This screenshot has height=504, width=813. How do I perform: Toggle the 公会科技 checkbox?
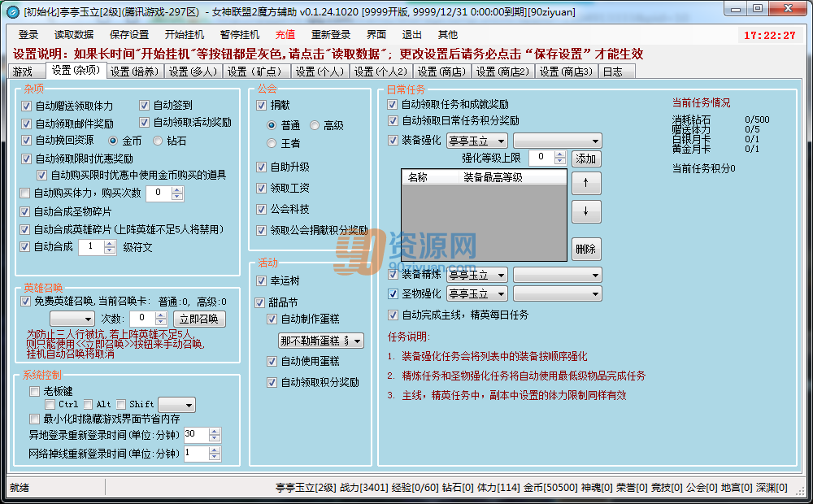click(261, 209)
